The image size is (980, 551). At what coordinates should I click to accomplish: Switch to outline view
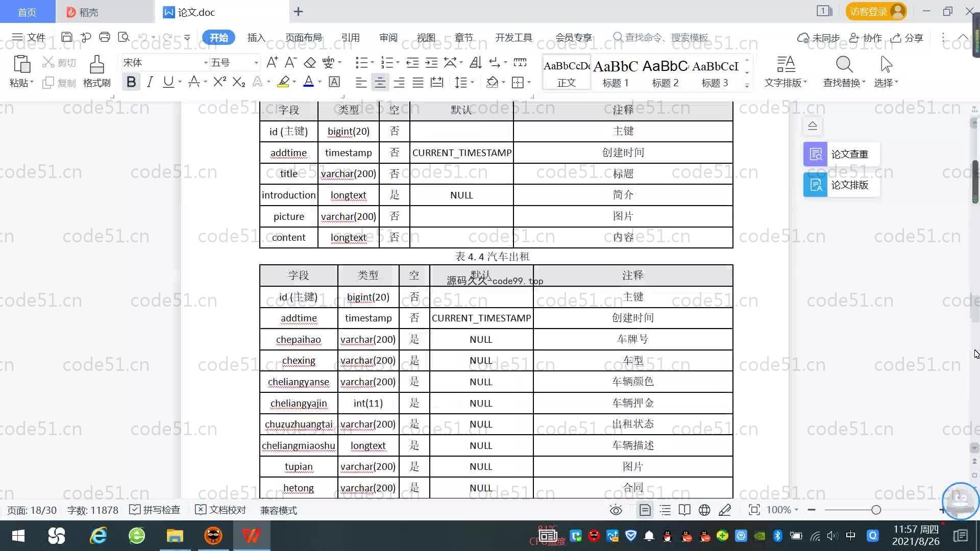[665, 510]
